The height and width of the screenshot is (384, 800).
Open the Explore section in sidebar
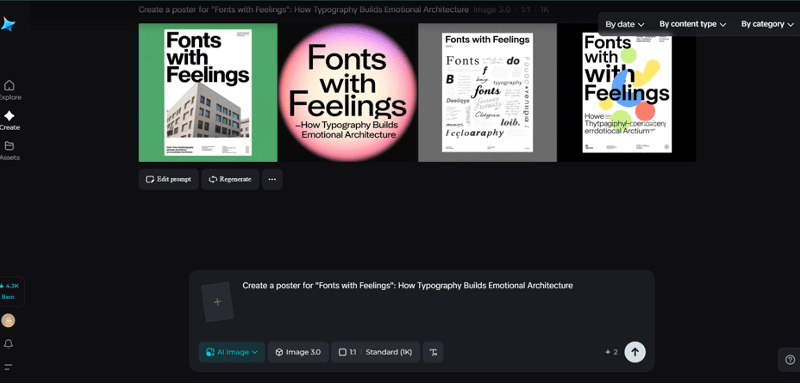[x=10, y=90]
